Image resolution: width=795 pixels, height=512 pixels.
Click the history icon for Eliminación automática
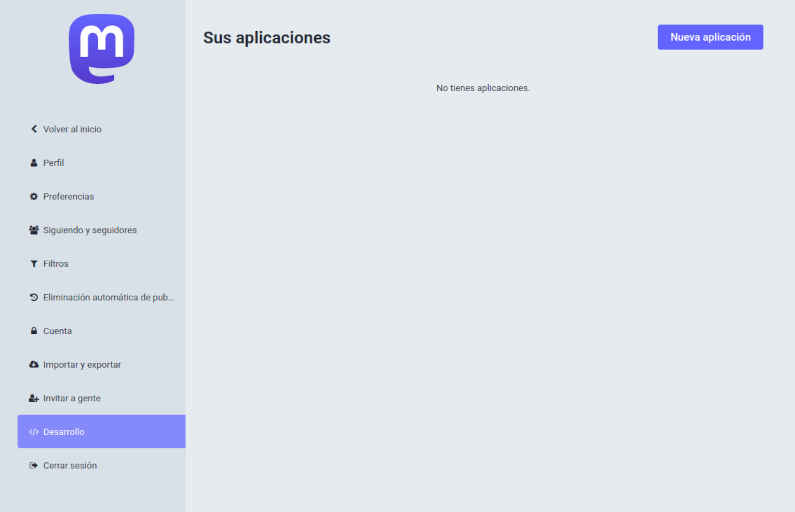tap(33, 297)
